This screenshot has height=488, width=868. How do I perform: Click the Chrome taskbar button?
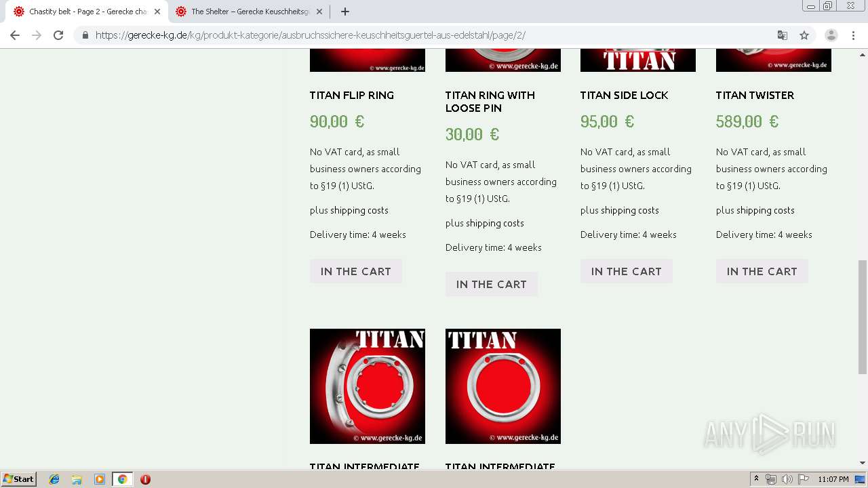tap(122, 479)
